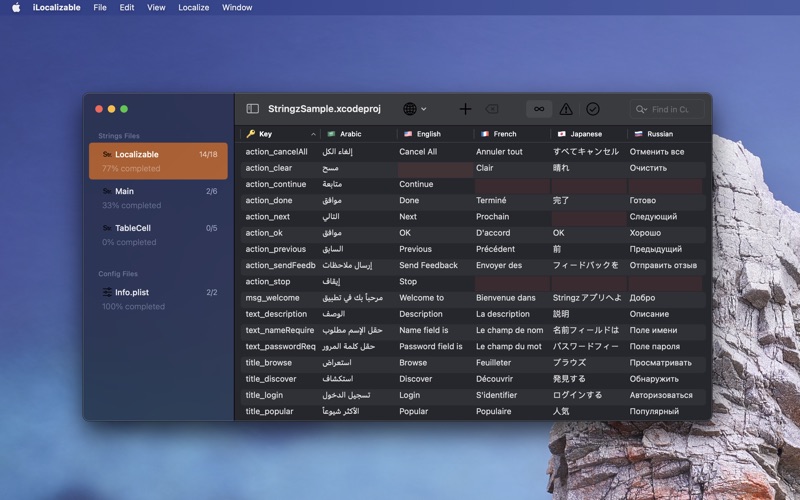800x500 pixels.
Task: Sort by Key column sort arrow
Action: (313, 134)
